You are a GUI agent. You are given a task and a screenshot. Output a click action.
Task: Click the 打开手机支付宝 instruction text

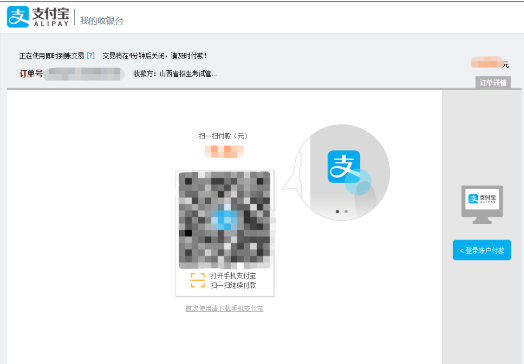click(233, 276)
